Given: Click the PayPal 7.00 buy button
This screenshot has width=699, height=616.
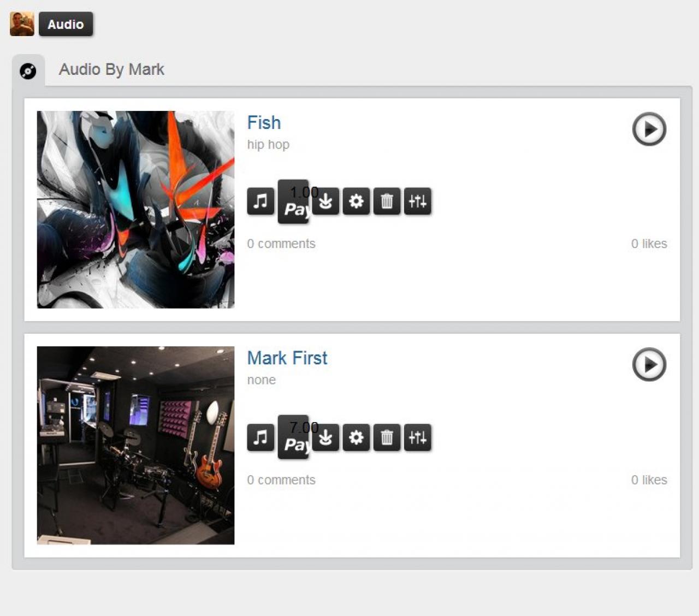Looking at the screenshot, I should coord(293,437).
